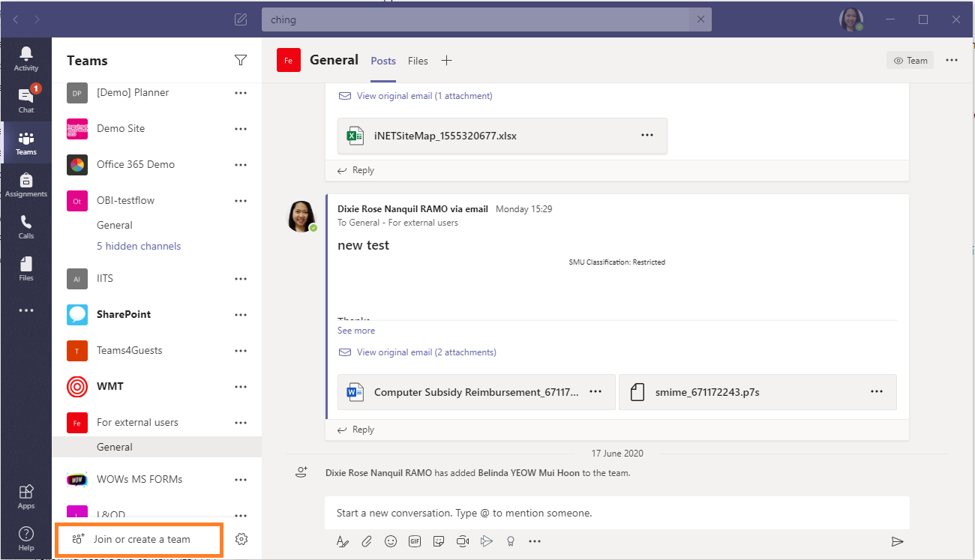
Task: Reply to the iNETSiteMap post
Action: click(x=355, y=170)
